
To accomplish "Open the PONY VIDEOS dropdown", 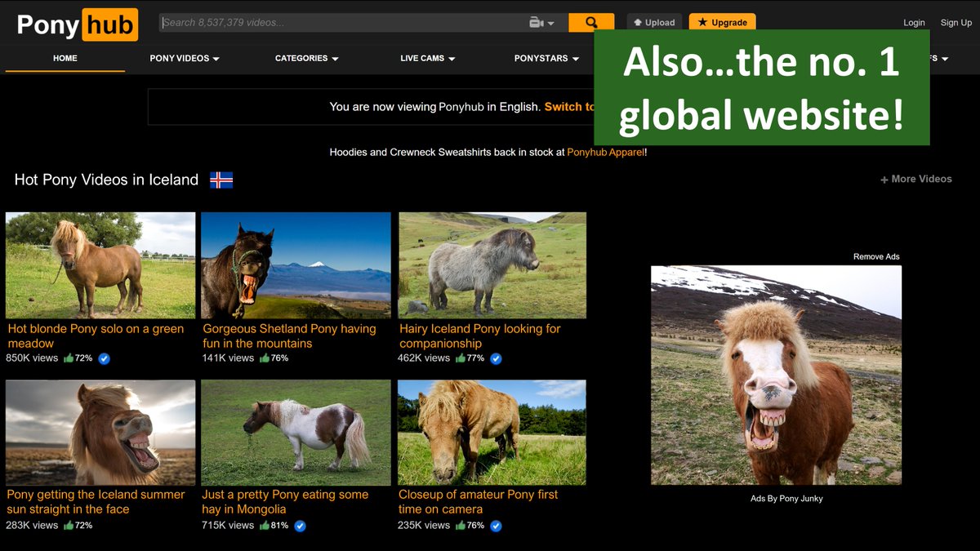I will click(184, 58).
